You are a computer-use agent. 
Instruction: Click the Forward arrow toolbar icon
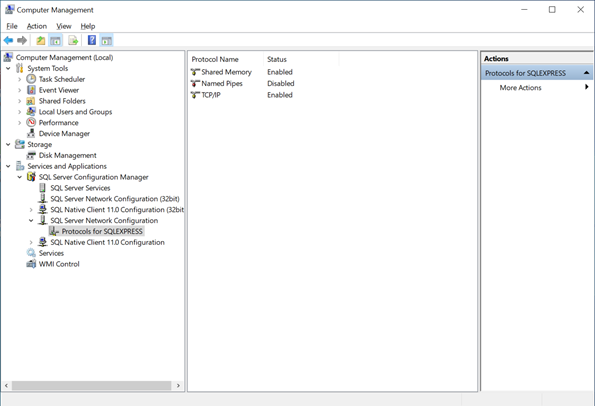click(x=22, y=40)
